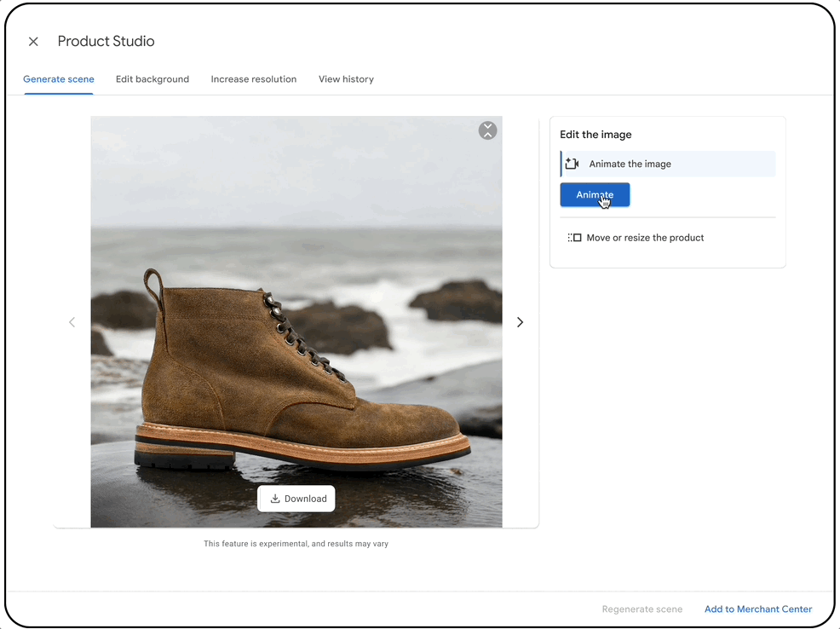Click the Download button on the image

point(296,498)
